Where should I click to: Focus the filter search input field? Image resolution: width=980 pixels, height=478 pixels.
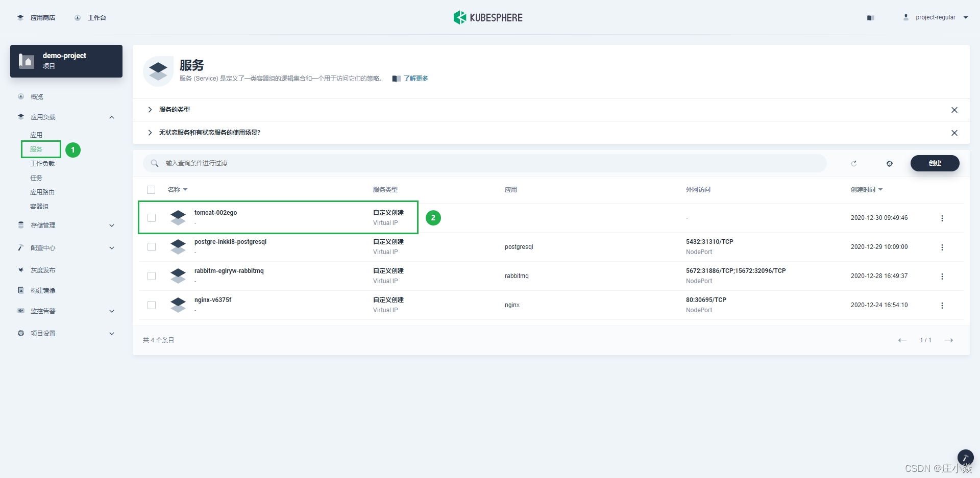point(485,163)
